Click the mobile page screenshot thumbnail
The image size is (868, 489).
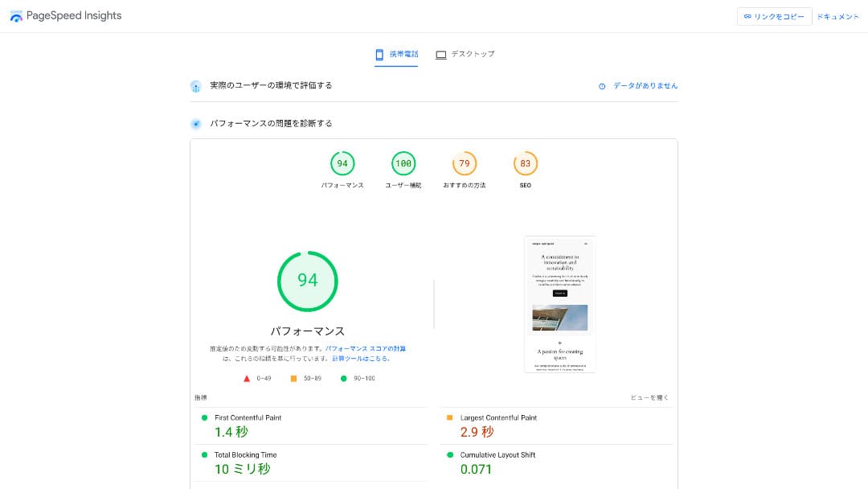coord(559,304)
